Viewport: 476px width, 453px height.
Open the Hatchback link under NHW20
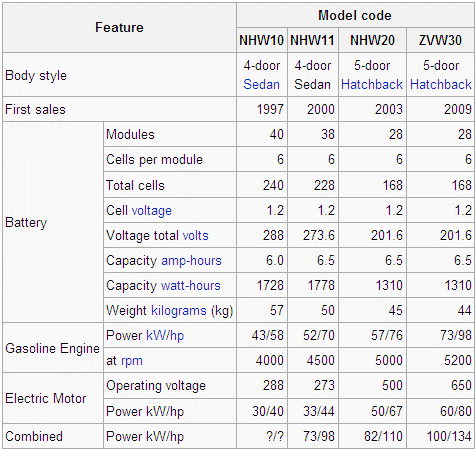372,84
